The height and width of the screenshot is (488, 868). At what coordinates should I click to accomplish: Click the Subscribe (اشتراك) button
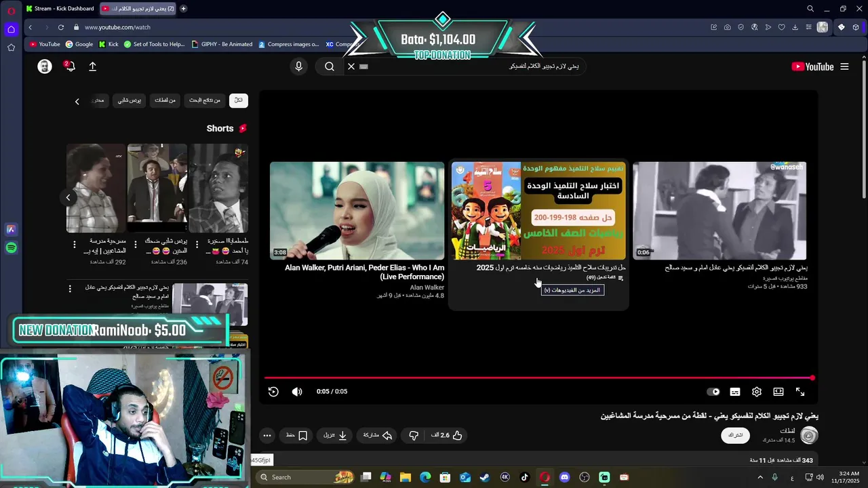coord(736,435)
